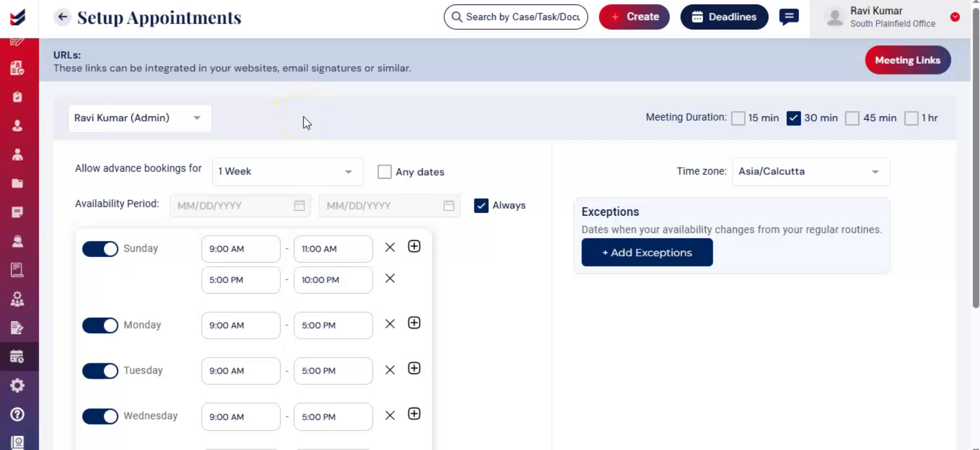Image resolution: width=980 pixels, height=450 pixels.
Task: Open Sunday 9:00 AM start time picker
Action: [x=241, y=249]
